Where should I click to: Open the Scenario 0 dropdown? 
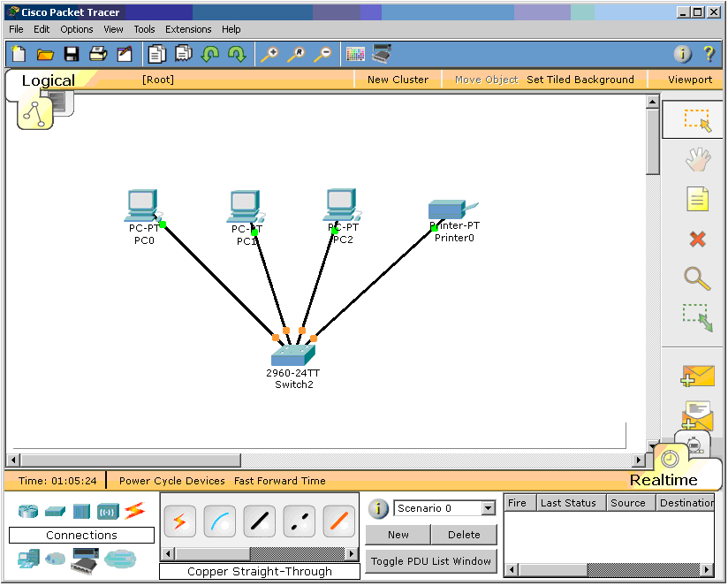(444, 508)
